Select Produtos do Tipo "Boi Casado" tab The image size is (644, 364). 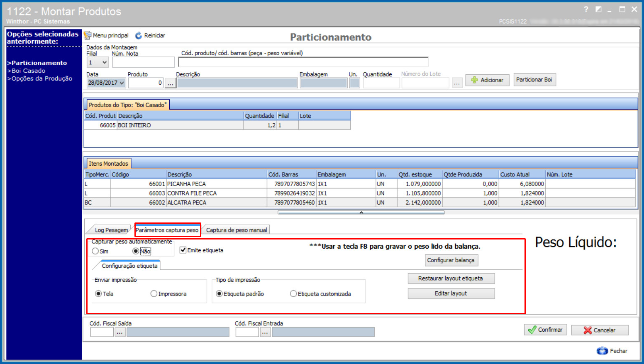(127, 105)
